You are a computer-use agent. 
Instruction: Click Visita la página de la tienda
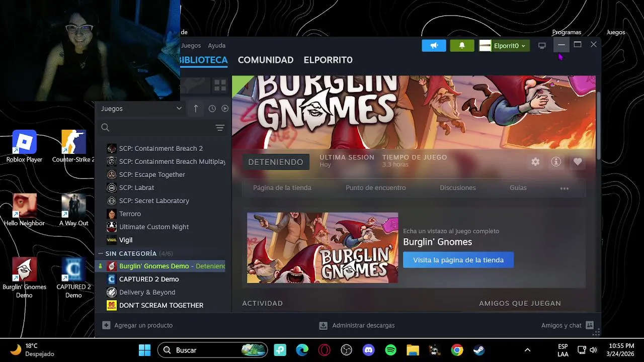(458, 260)
